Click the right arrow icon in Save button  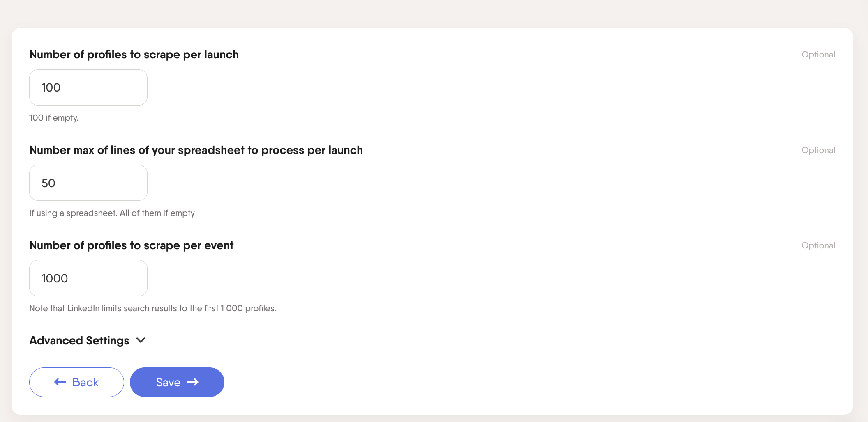click(193, 382)
